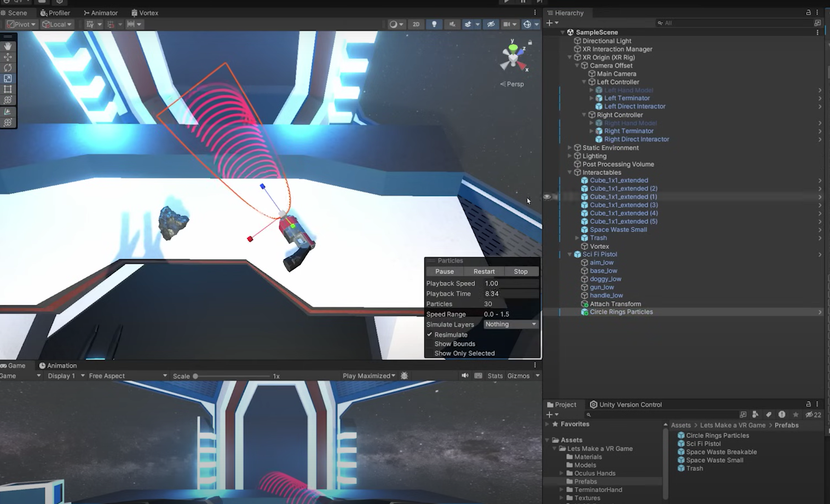Select the Move tool

click(8, 57)
